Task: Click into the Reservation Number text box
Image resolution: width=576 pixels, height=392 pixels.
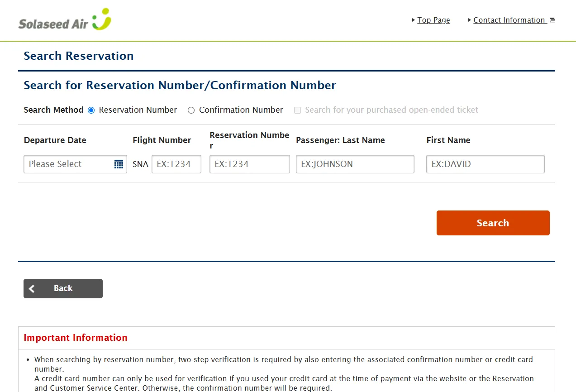Action: pyautogui.click(x=249, y=164)
